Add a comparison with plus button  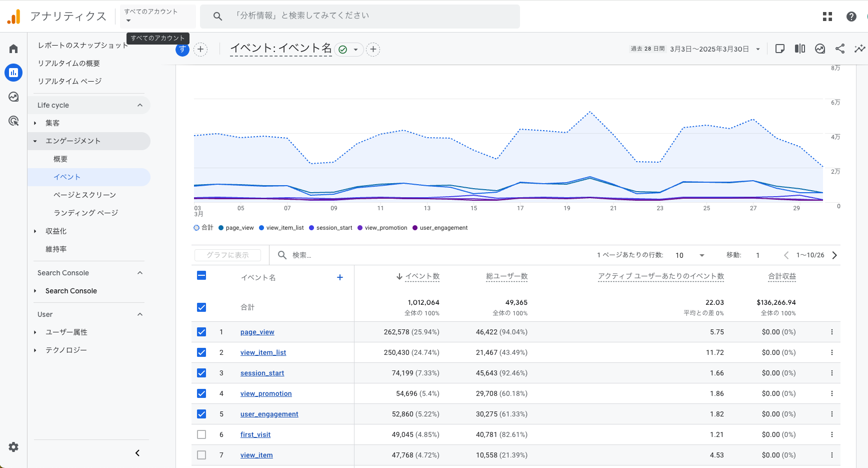click(200, 49)
